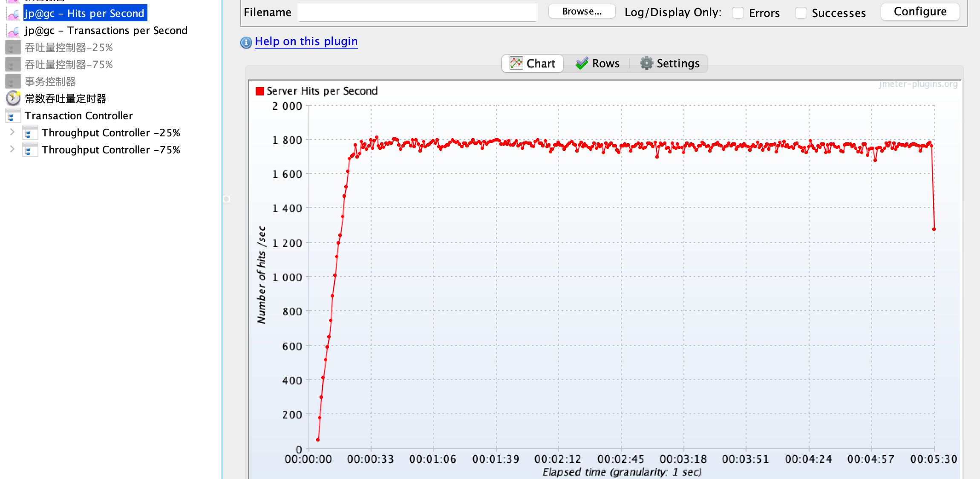The width and height of the screenshot is (980, 479).
Task: Click the Throughput Controller -75% node icon
Action: click(x=30, y=150)
